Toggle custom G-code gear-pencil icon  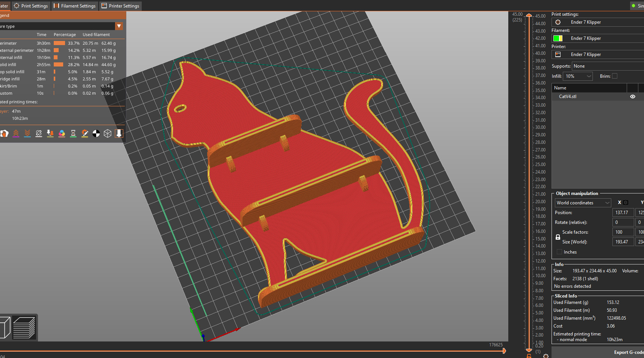(85, 133)
